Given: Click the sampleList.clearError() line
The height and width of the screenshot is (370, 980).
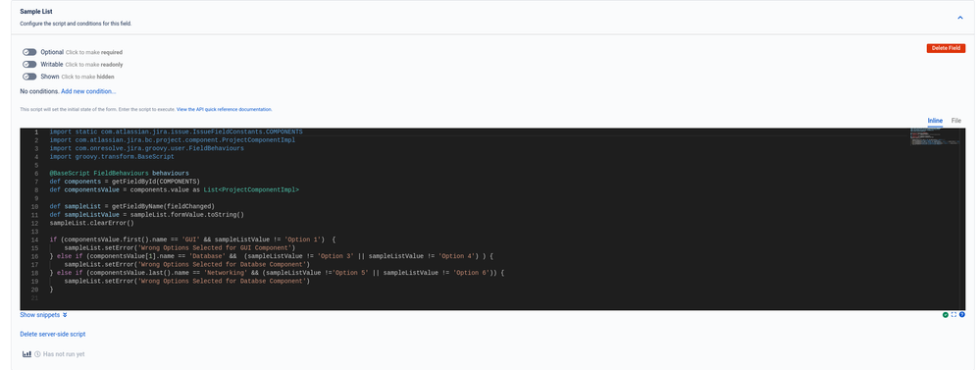Looking at the screenshot, I should coord(92,223).
